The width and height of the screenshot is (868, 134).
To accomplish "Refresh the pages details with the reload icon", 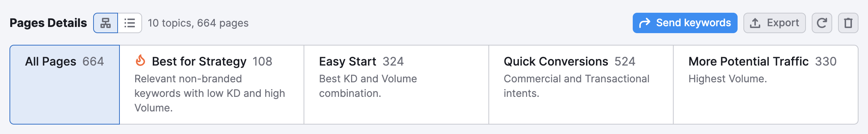I will (x=822, y=23).
